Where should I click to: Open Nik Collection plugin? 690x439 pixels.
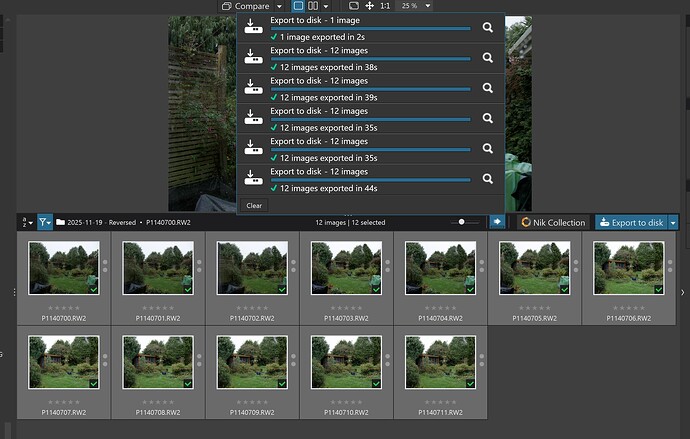coord(553,222)
